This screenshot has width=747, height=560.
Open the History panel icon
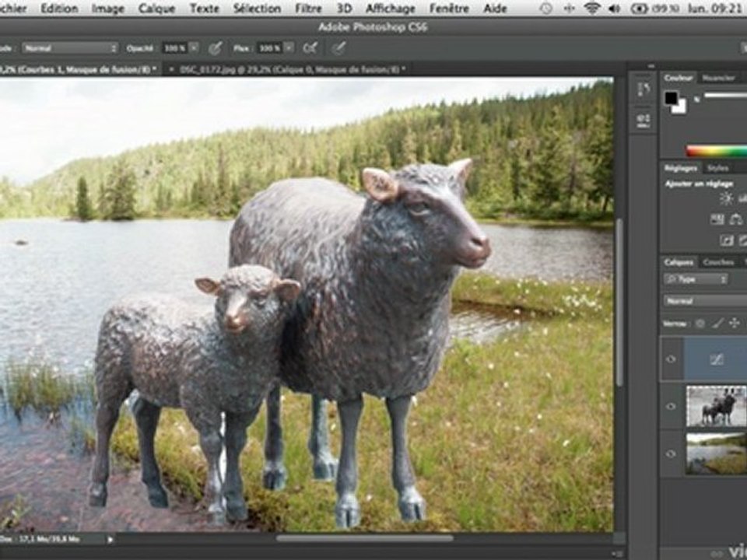coord(644,89)
